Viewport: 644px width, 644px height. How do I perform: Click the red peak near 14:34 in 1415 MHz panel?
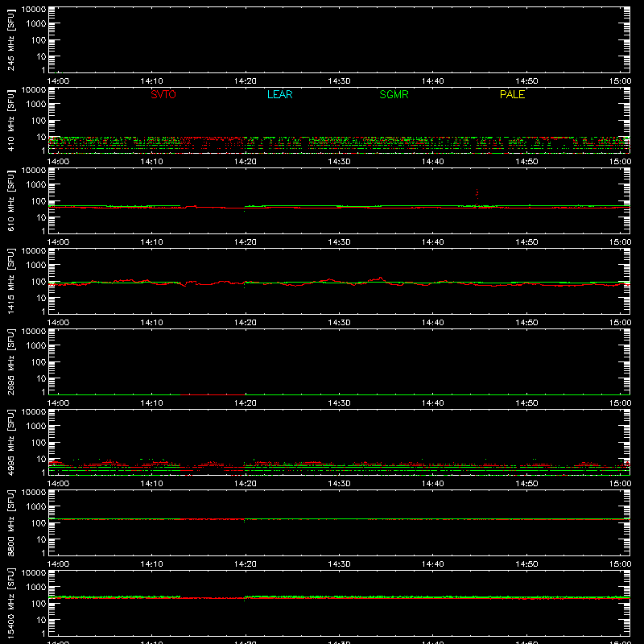tap(381, 279)
